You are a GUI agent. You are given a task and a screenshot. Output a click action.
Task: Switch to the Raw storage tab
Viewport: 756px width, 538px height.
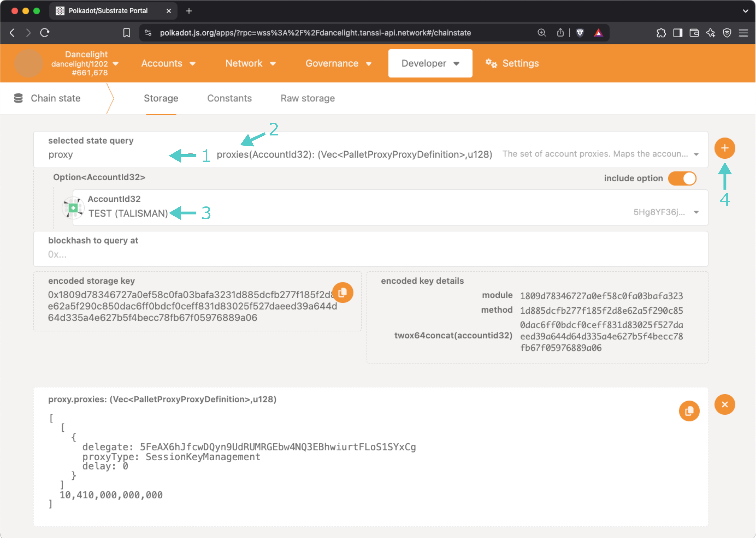308,98
